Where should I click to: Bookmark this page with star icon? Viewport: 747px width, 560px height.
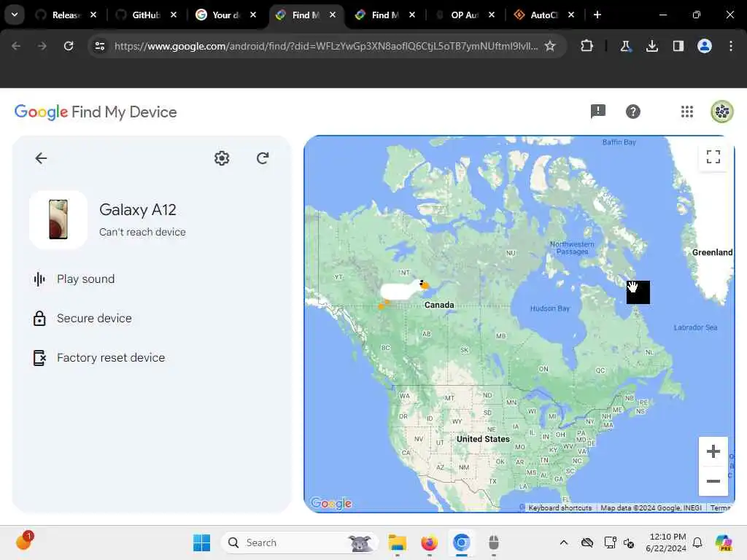(550, 46)
